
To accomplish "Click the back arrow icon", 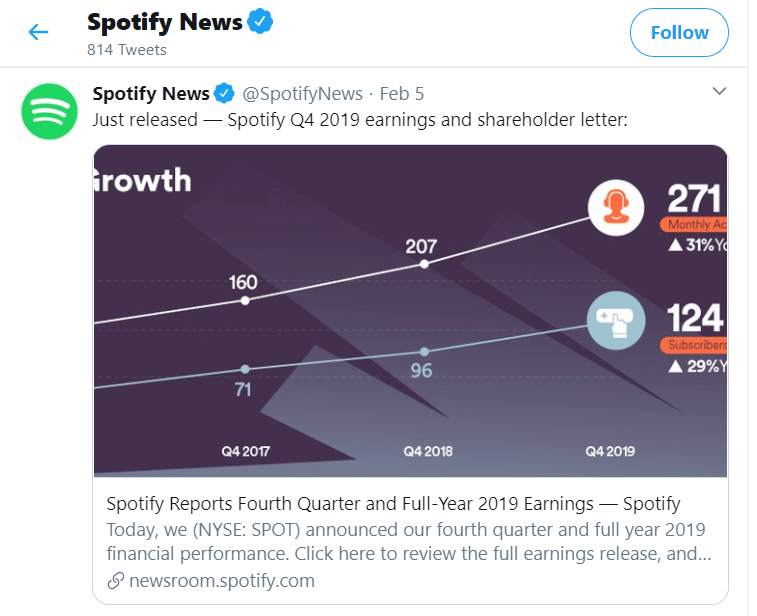I will point(39,32).
